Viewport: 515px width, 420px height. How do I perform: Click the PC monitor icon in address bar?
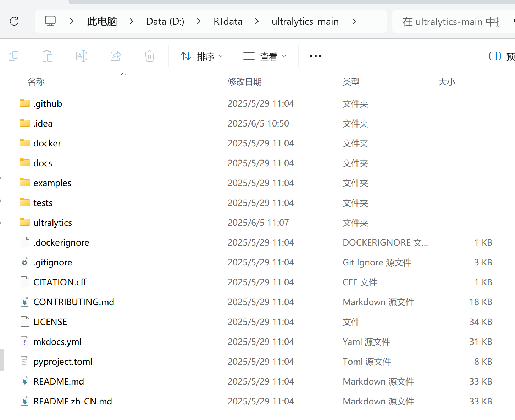tap(50, 21)
